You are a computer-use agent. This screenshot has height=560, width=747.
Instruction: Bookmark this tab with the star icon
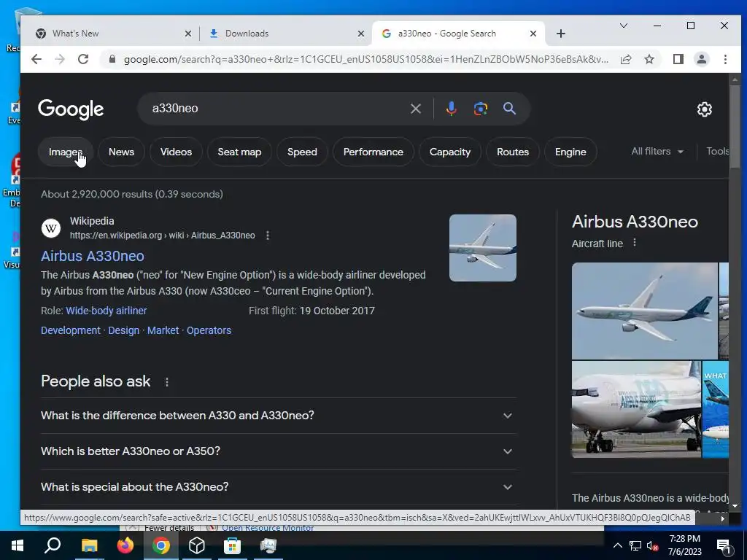click(x=649, y=59)
